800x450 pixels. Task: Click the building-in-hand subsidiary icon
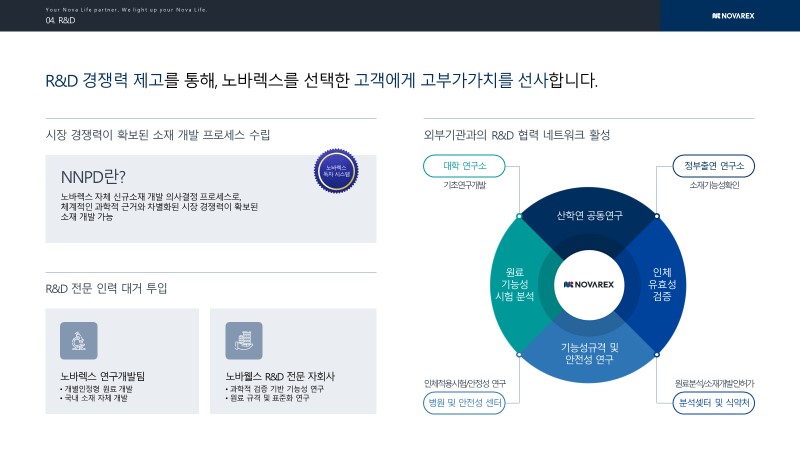pyautogui.click(x=244, y=340)
